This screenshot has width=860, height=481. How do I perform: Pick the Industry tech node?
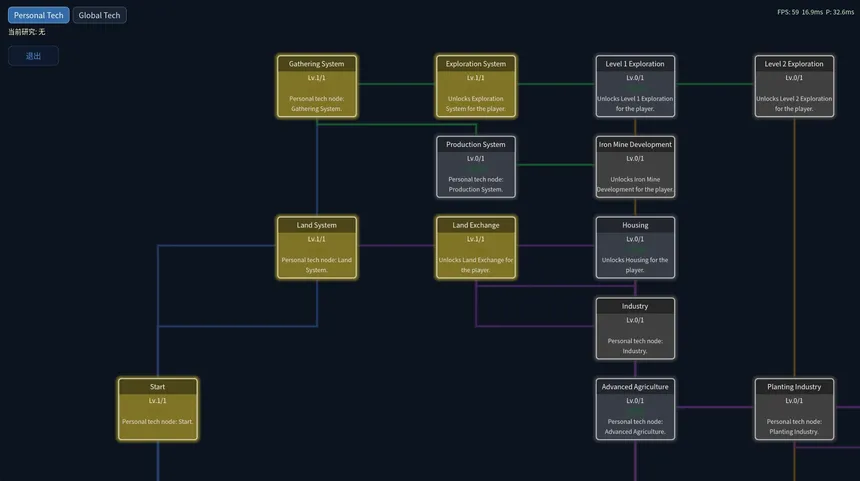pyautogui.click(x=635, y=329)
